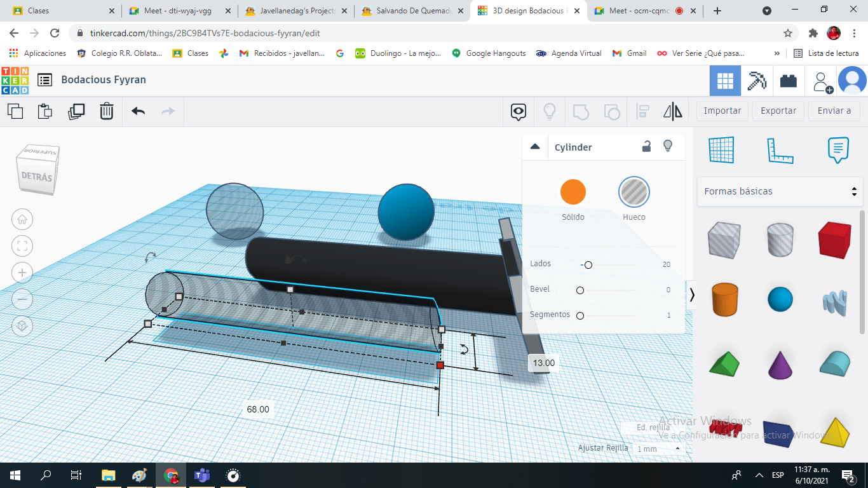Undo the last action

[x=139, y=111]
